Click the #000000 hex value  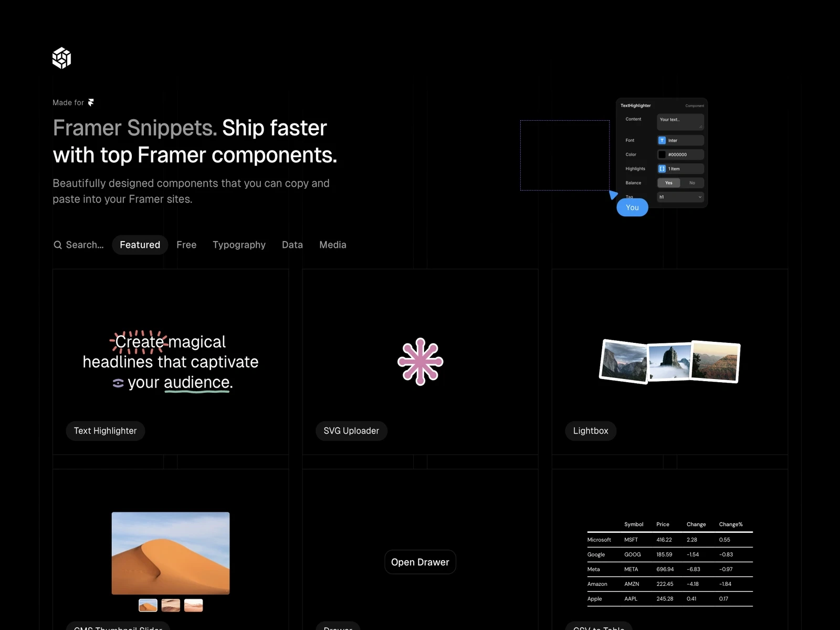(677, 154)
